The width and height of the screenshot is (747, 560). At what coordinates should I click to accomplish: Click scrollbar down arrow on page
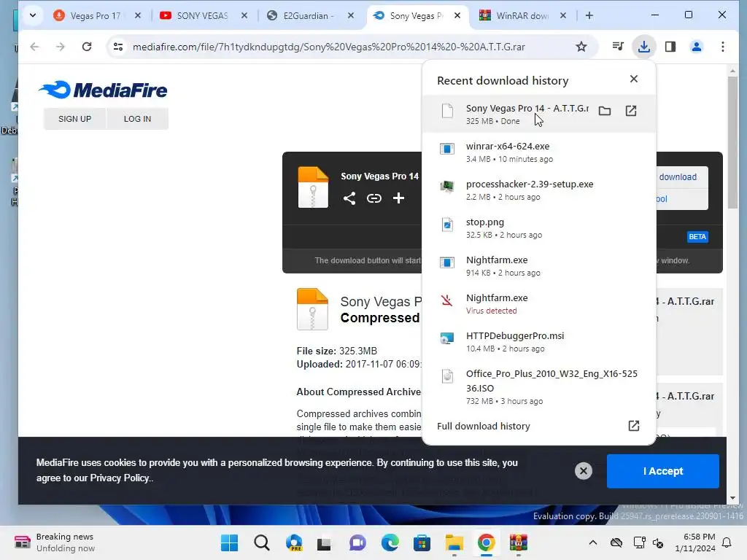click(732, 498)
